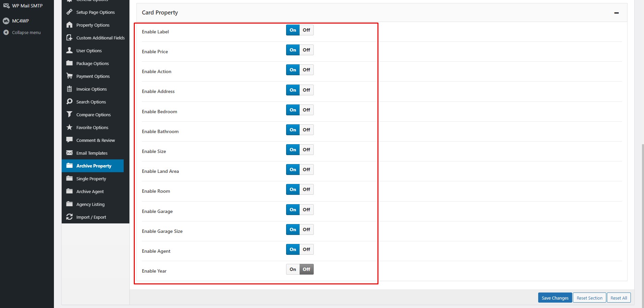Screen dimensions: 644x308
Task: Click the Compare Options filter icon
Action: pos(69,115)
